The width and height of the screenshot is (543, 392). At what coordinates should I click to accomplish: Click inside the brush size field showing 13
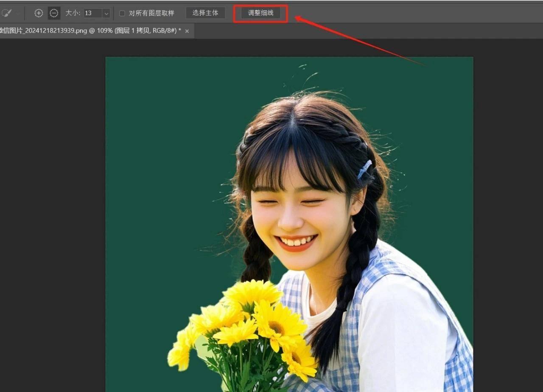tap(90, 13)
